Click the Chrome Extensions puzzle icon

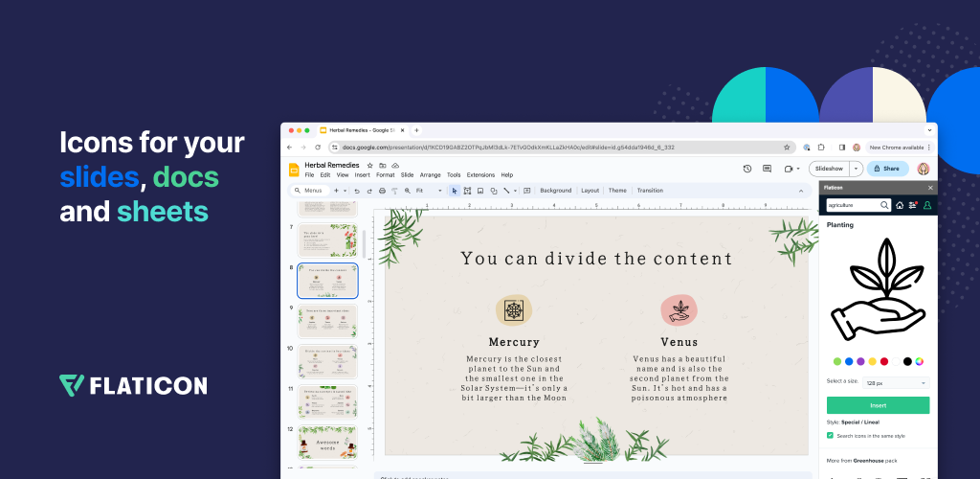[821, 148]
